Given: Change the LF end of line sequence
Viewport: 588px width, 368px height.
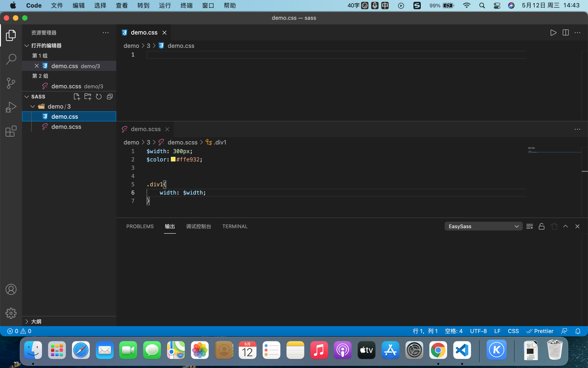Looking at the screenshot, I should click(497, 331).
